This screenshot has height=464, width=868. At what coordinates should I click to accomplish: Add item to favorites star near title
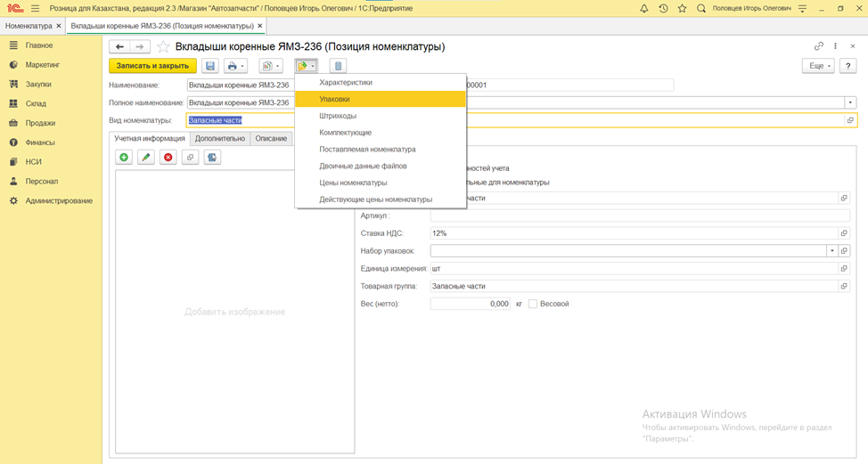(x=163, y=47)
